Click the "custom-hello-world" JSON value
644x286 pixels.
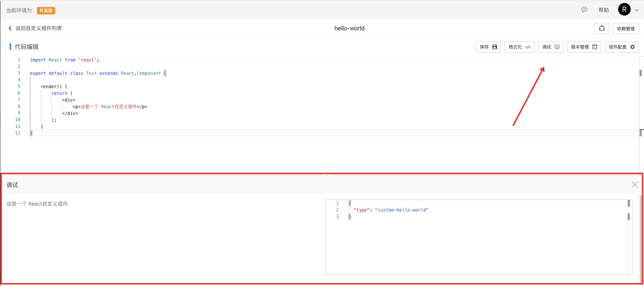[x=402, y=210]
